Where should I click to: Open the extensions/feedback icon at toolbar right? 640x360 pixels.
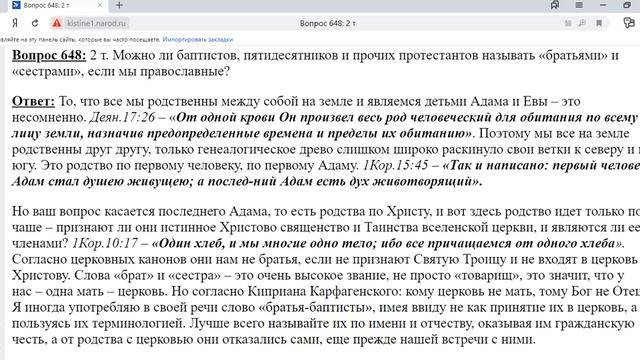[629, 23]
